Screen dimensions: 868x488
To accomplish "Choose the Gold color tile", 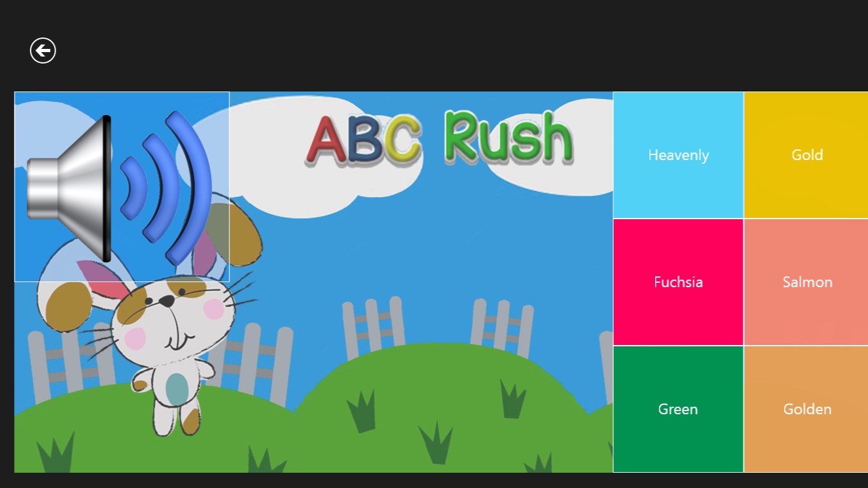I will tap(806, 155).
